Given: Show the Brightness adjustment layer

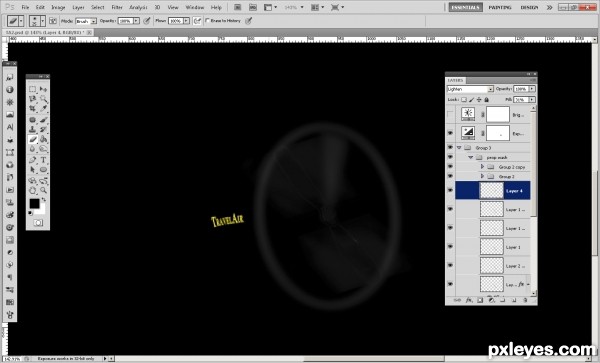Looking at the screenshot, I should point(450,114).
